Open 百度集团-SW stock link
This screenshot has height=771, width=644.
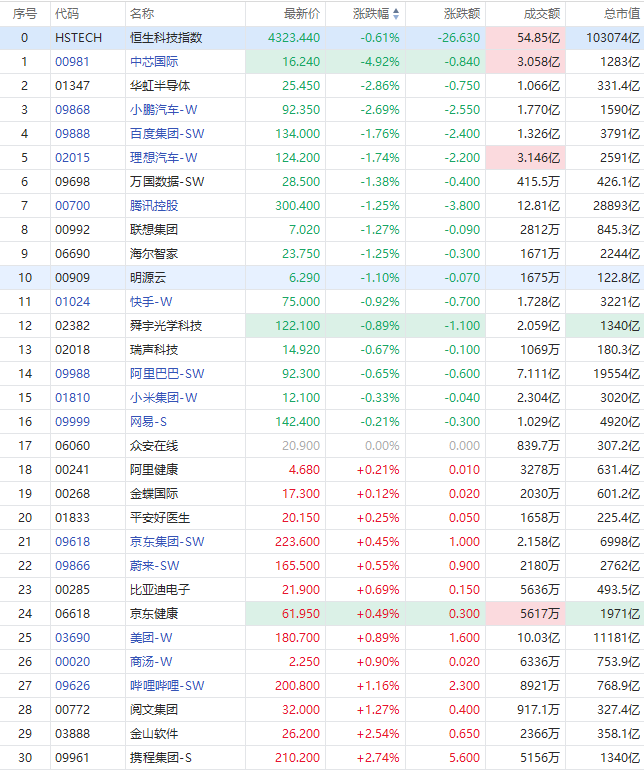pos(167,134)
